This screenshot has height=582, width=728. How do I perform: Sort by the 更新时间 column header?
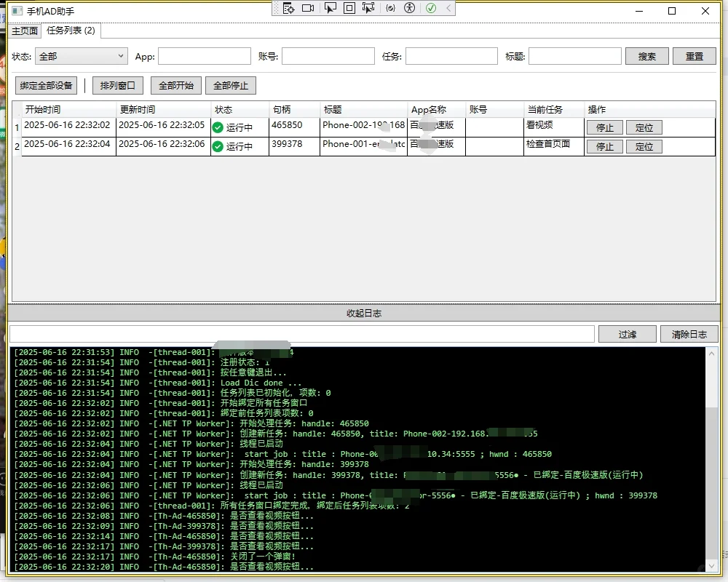coord(163,110)
